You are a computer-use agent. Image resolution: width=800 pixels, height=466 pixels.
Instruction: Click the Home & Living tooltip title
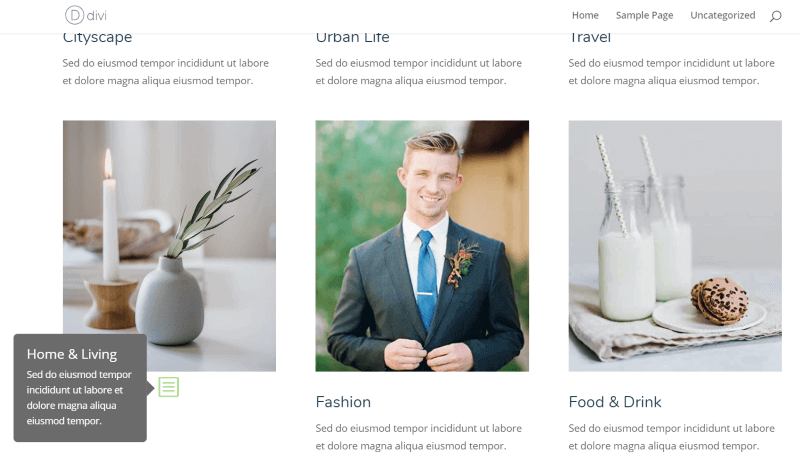click(x=72, y=354)
